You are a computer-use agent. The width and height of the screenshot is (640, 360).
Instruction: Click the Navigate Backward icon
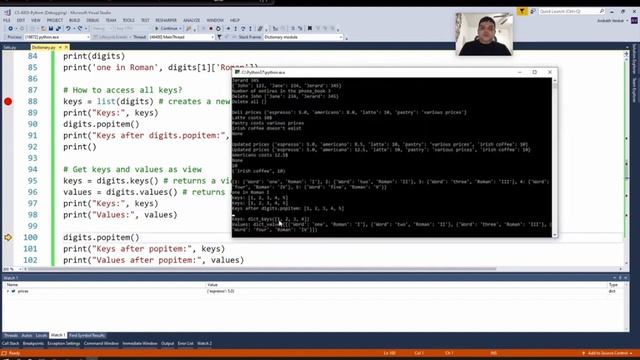click(11, 29)
